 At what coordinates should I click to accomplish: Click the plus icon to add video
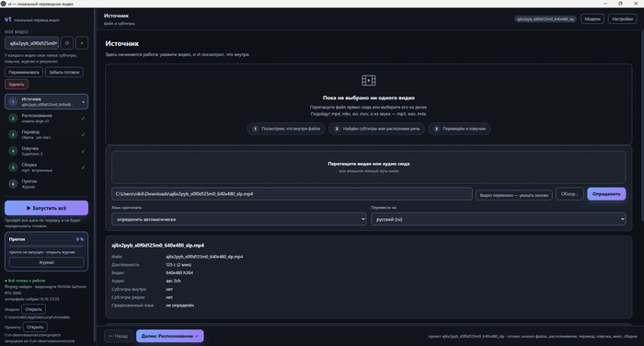pos(82,42)
